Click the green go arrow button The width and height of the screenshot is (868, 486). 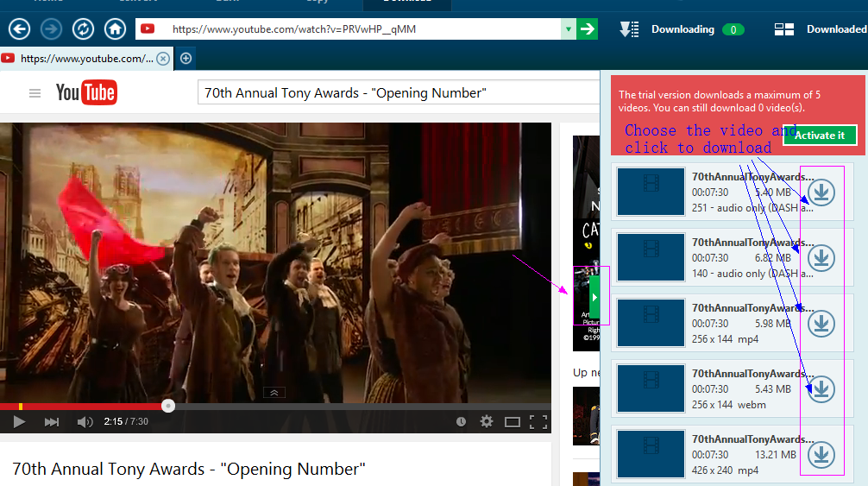point(588,28)
